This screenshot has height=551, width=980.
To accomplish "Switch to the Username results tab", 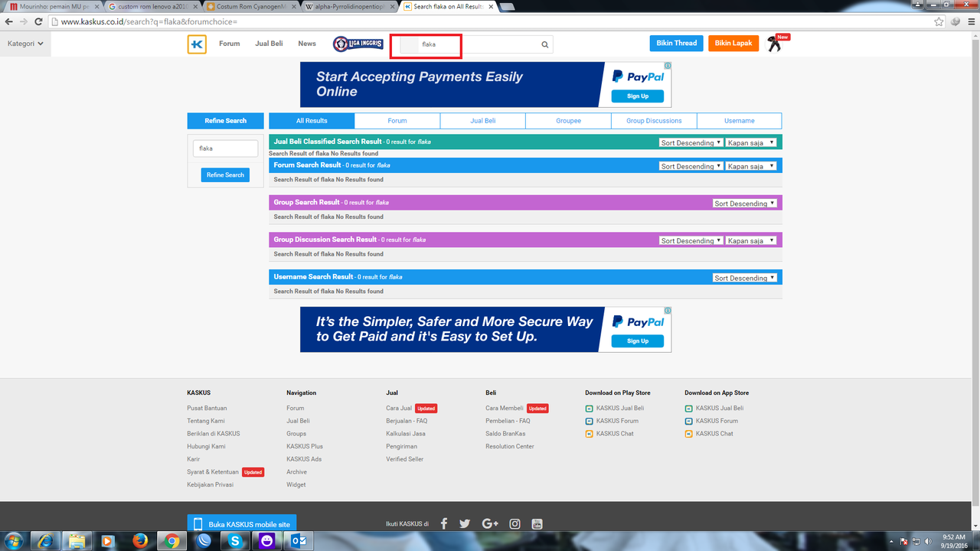I will (740, 121).
